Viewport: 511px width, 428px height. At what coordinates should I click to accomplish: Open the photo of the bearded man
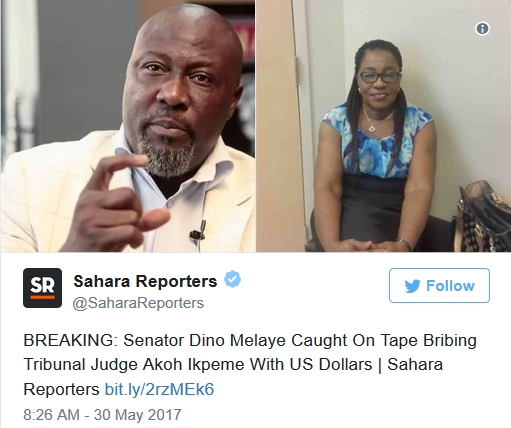click(x=128, y=126)
